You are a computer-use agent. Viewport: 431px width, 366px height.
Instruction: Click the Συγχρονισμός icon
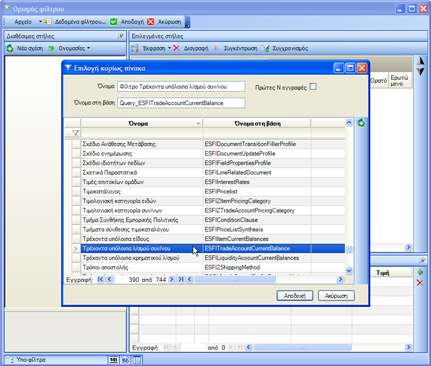[x=265, y=48]
